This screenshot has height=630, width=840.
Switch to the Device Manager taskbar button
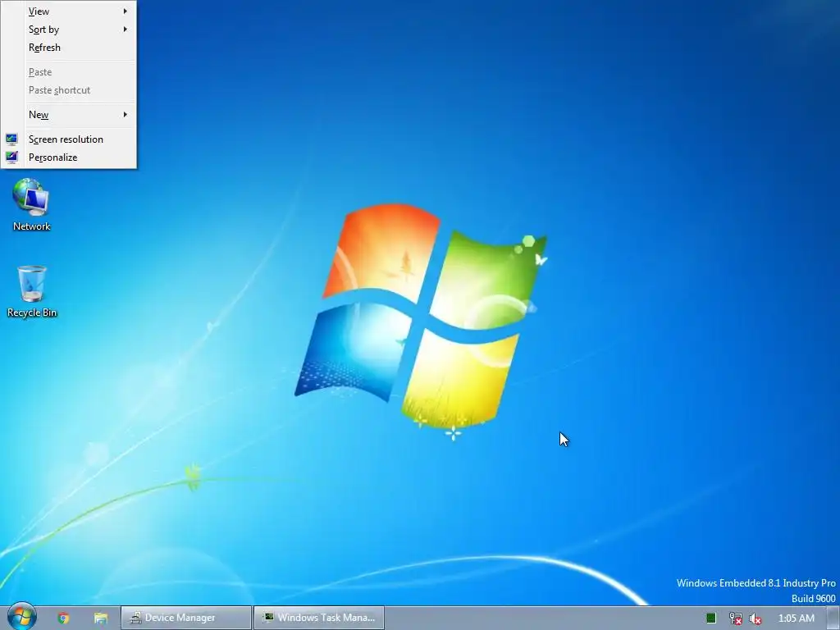pos(186,618)
